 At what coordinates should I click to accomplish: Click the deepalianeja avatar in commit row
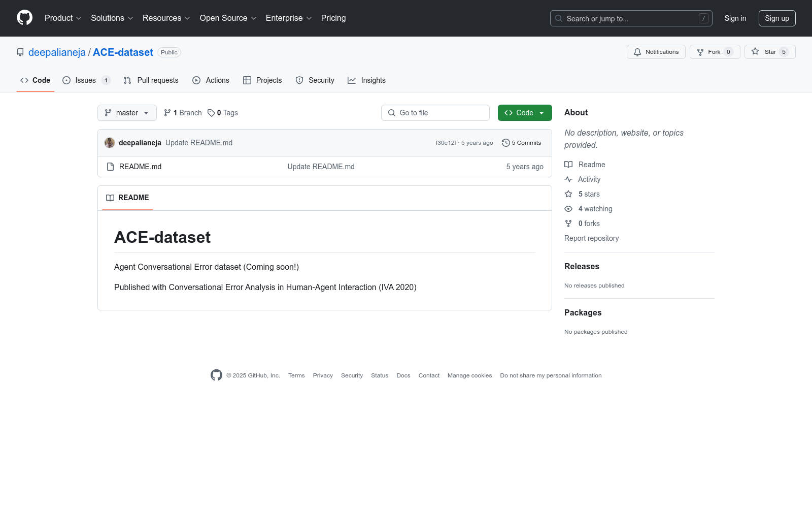pyautogui.click(x=110, y=143)
